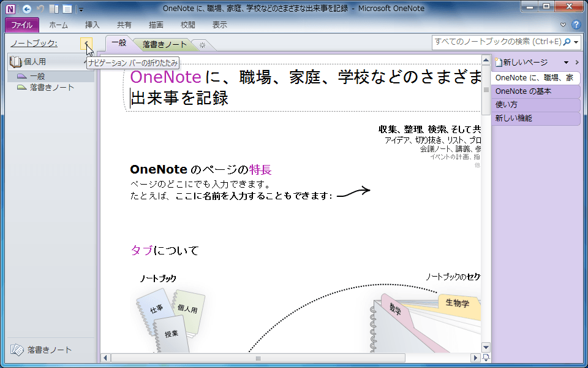Click the text 'ページのどこにでも入力できます。'
This screenshot has width=588, height=368.
tap(201, 185)
